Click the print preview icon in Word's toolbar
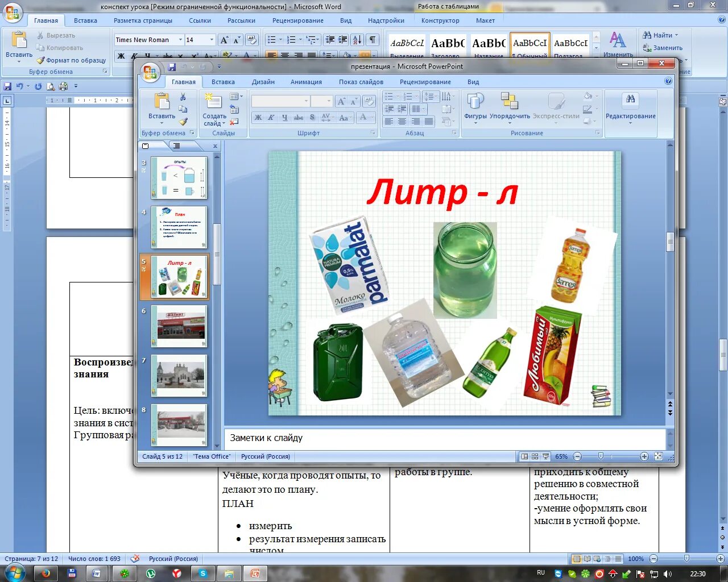The image size is (728, 582). [51, 86]
